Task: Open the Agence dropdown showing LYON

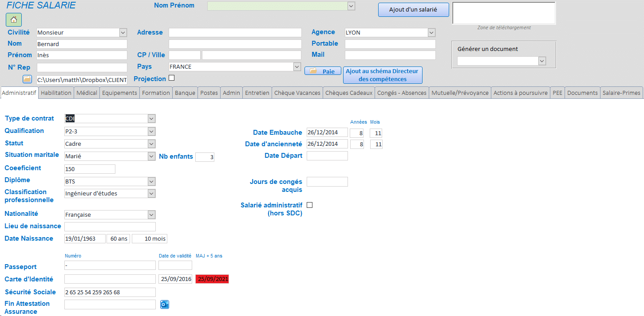Action: pyautogui.click(x=431, y=32)
